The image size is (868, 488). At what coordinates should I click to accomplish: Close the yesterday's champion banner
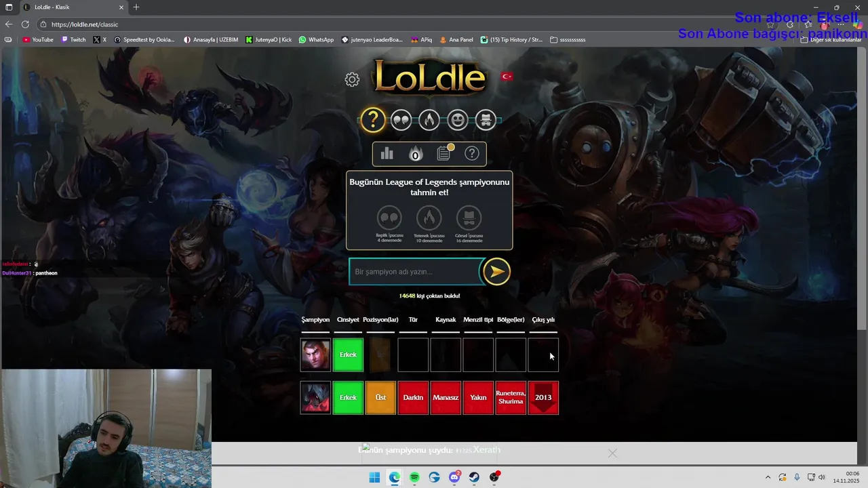(612, 453)
